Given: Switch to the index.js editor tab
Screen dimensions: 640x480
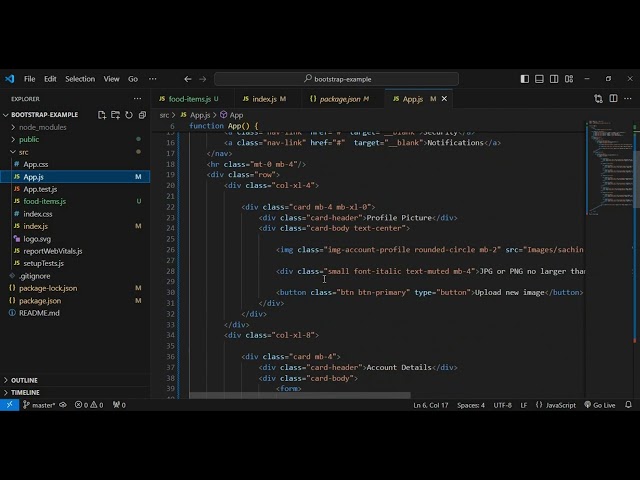Looking at the screenshot, I should pyautogui.click(x=264, y=99).
